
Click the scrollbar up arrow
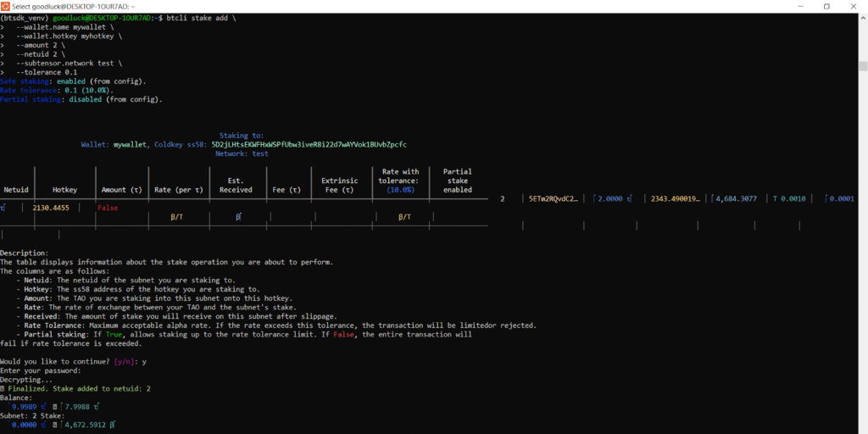(862, 17)
